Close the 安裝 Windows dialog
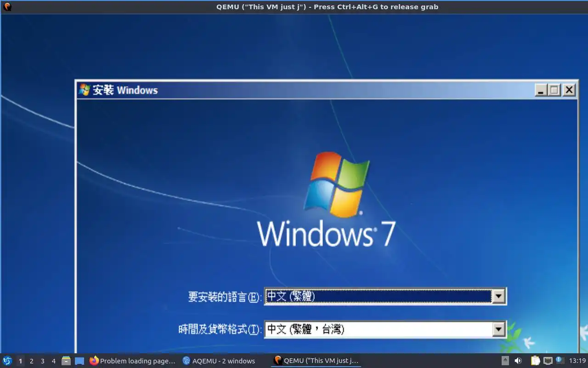The height and width of the screenshot is (368, 588). 569,90
